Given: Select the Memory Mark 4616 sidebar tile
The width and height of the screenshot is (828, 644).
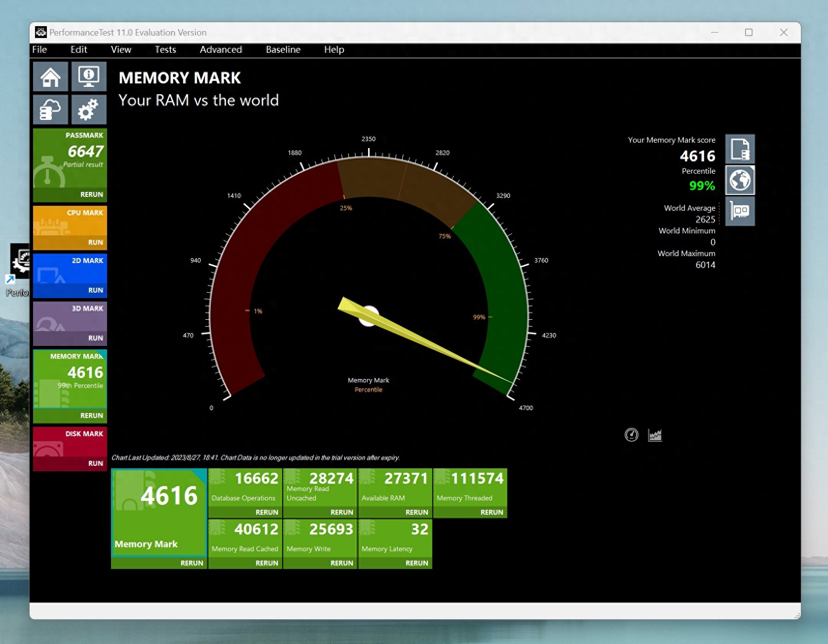Looking at the screenshot, I should click(x=70, y=379).
